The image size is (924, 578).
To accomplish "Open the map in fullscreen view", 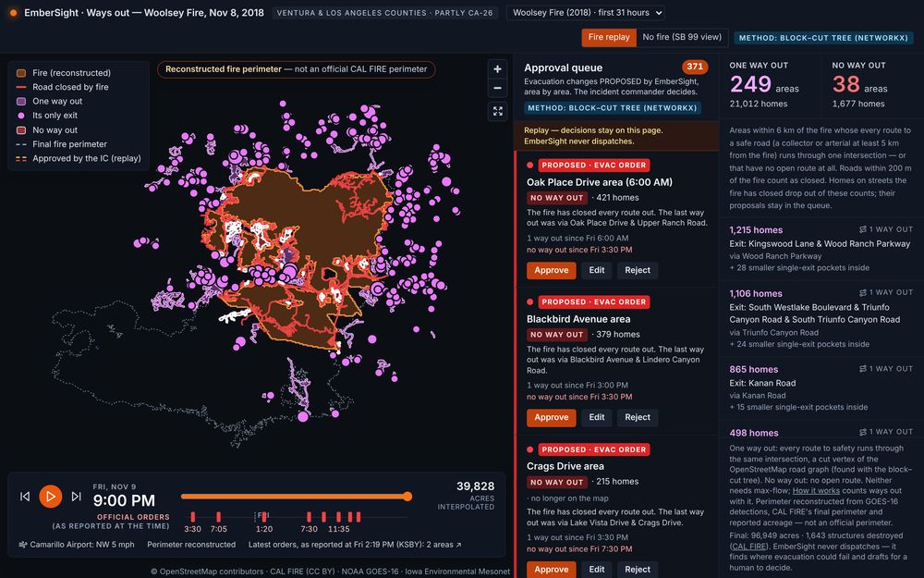I will [x=497, y=111].
